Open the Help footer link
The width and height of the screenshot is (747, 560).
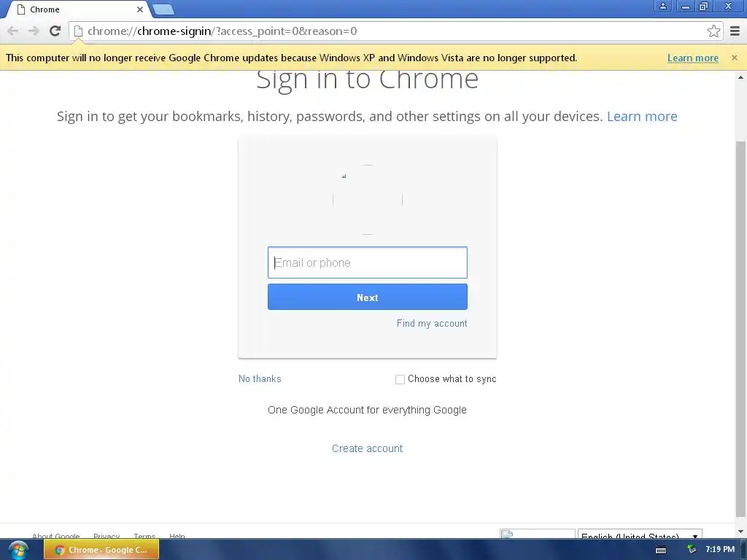tap(177, 536)
